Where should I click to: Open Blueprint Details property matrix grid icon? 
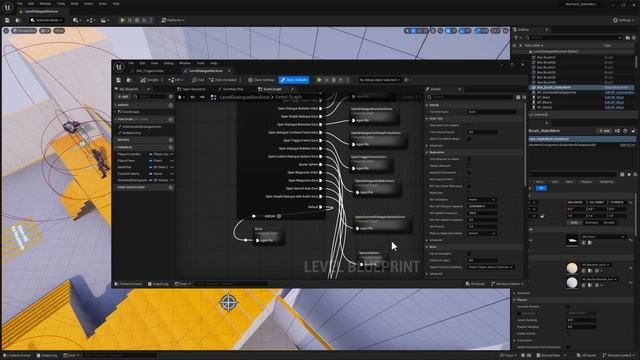(x=518, y=97)
